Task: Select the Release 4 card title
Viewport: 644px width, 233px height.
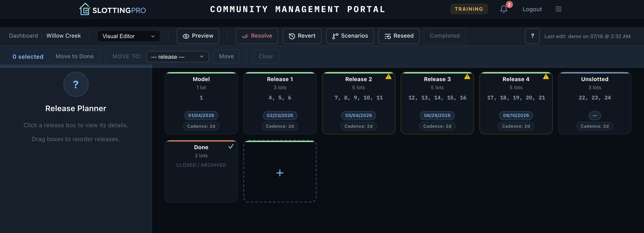Action: (x=516, y=79)
